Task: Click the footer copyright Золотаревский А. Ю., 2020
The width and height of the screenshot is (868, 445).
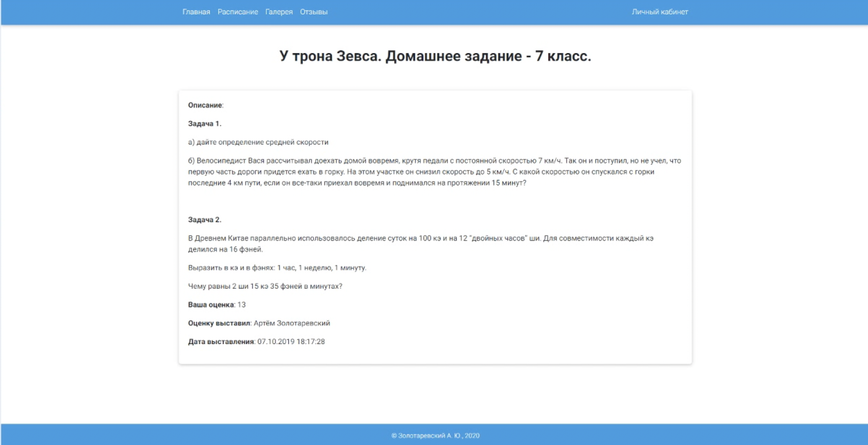Action: pos(435,436)
